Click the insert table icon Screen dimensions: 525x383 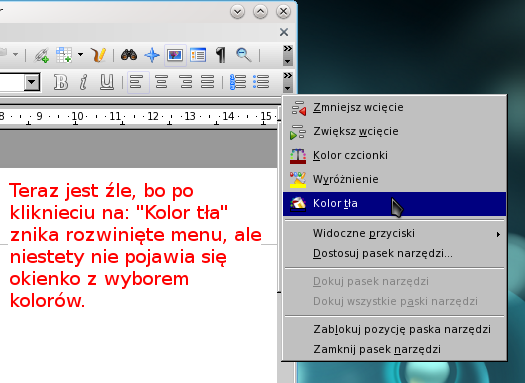click(64, 55)
